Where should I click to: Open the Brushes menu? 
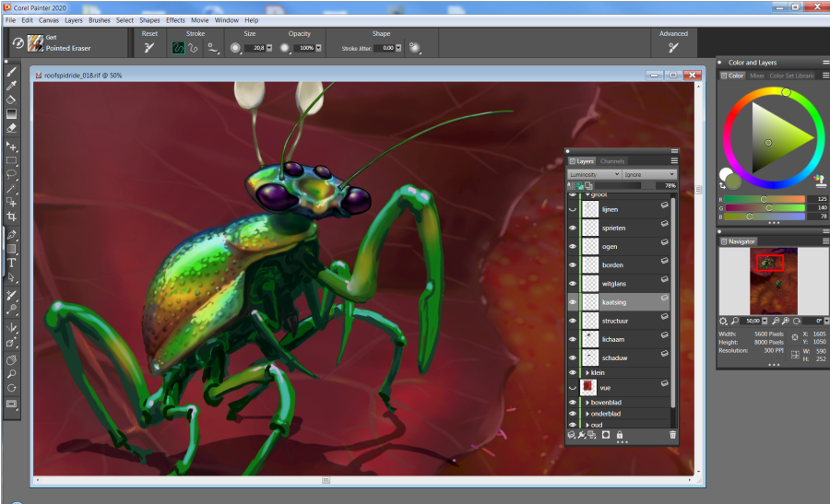click(x=100, y=20)
